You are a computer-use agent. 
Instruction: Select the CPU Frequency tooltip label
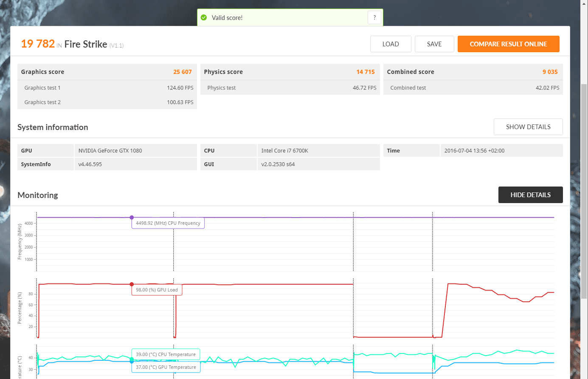tap(168, 223)
